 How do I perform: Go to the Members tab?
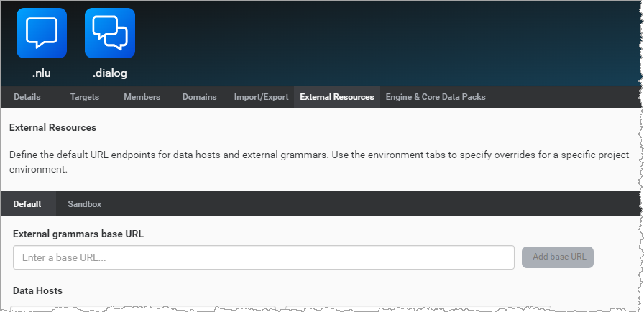pos(142,97)
